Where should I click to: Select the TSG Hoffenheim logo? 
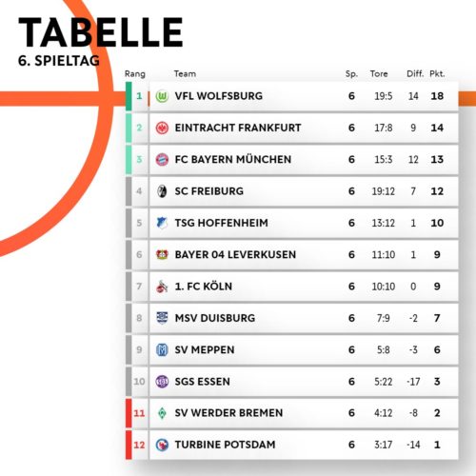162,223
